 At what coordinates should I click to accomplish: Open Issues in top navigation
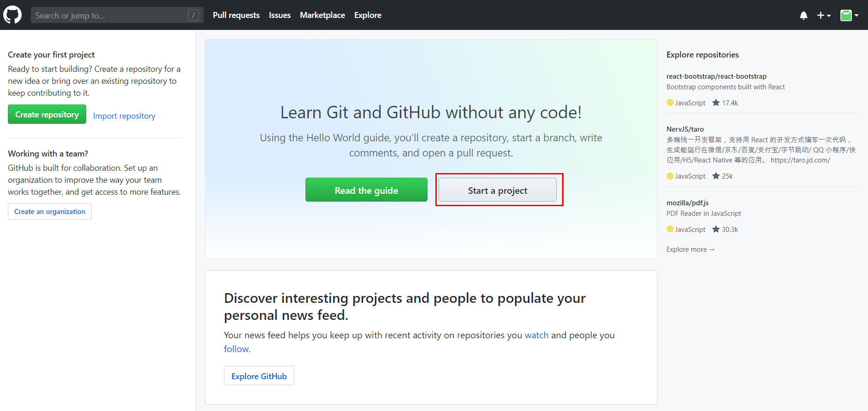[x=280, y=15]
